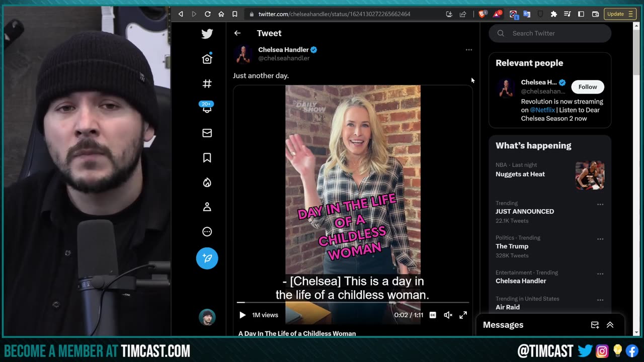Open options for The Trump trend

600,239
